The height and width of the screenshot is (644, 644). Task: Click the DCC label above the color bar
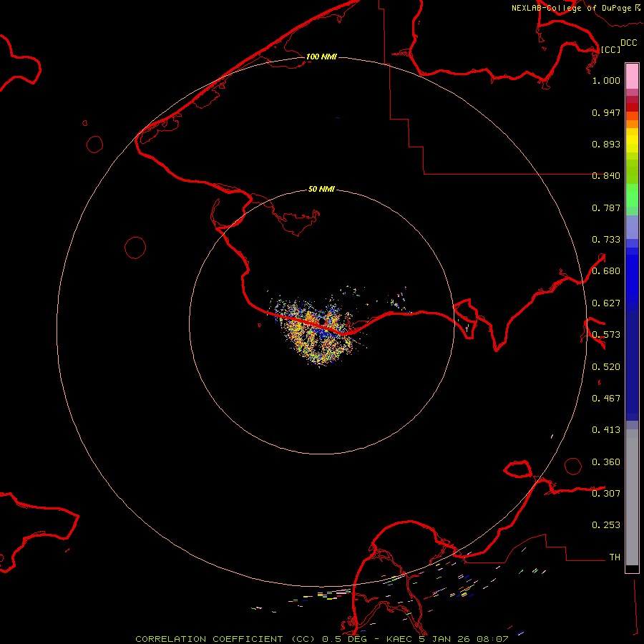coord(629,43)
